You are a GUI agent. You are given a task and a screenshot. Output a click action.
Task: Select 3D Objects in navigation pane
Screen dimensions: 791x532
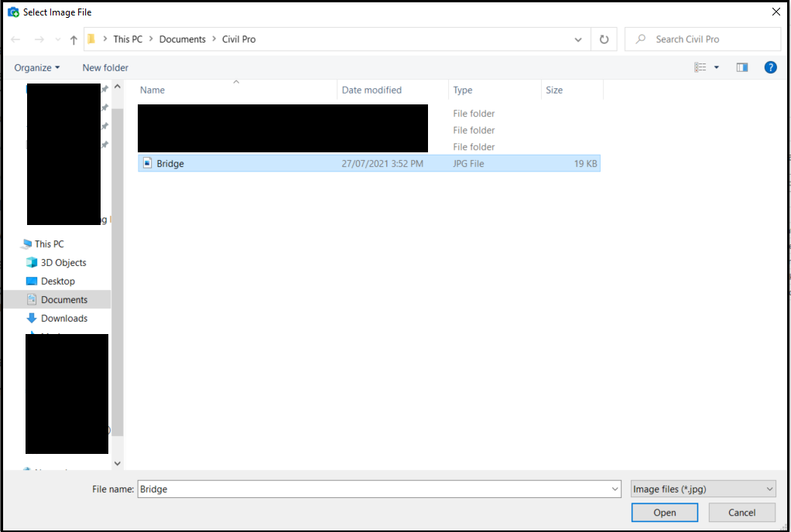pos(63,263)
